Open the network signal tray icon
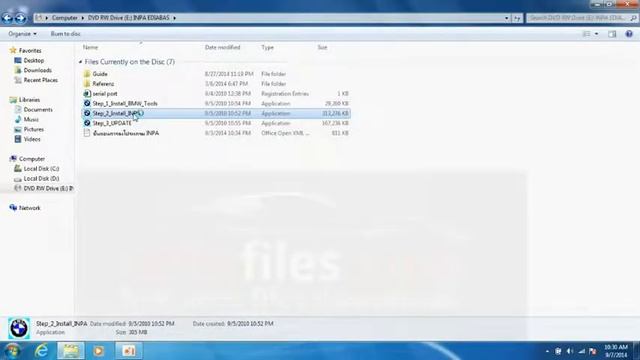640x360 pixels. [582, 351]
